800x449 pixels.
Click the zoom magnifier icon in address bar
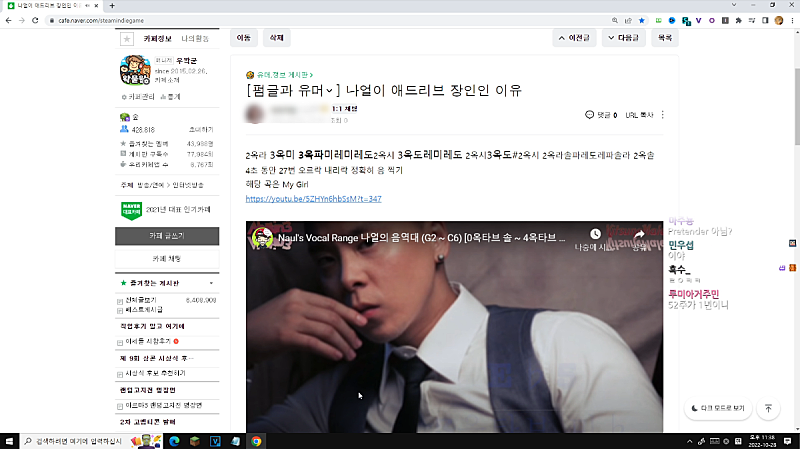point(615,20)
